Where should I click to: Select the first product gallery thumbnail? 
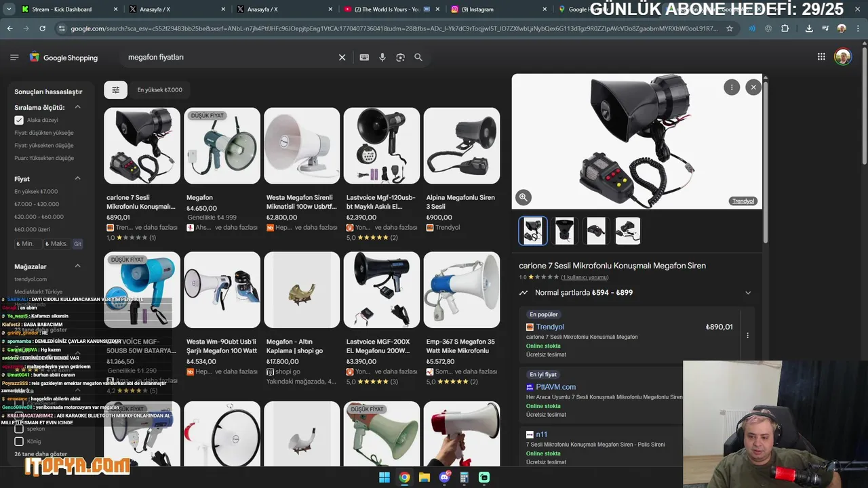(533, 230)
